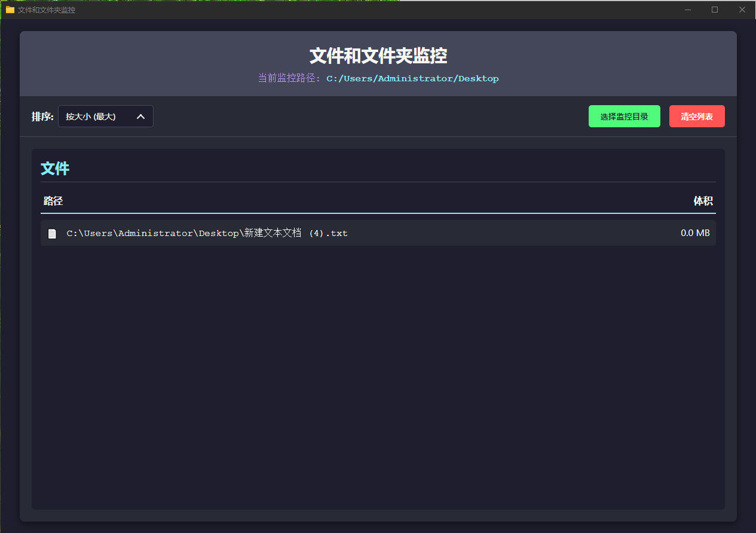Click the 文件 section heading
The image size is (756, 533).
pyautogui.click(x=55, y=169)
